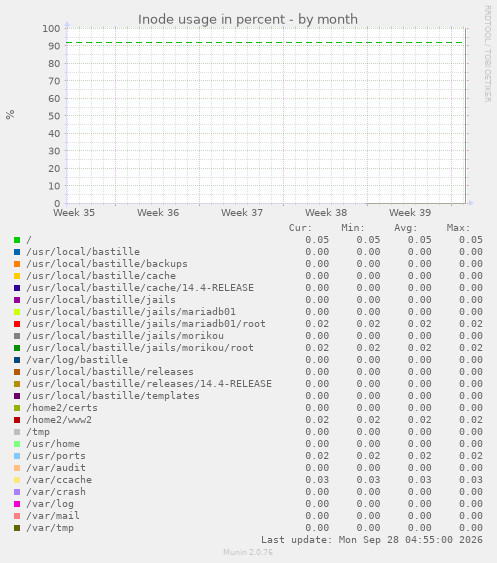The image size is (497, 563).
Task: Click the Avg: column header
Action: (x=406, y=228)
